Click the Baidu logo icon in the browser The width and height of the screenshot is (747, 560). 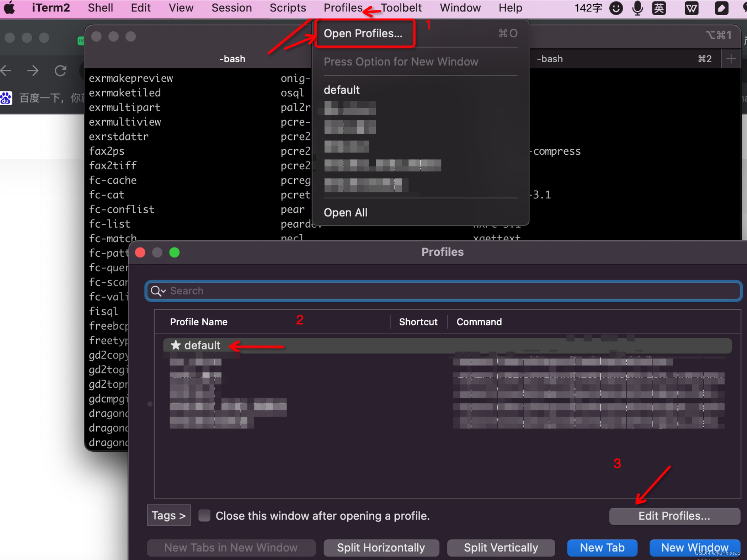pos(6,98)
